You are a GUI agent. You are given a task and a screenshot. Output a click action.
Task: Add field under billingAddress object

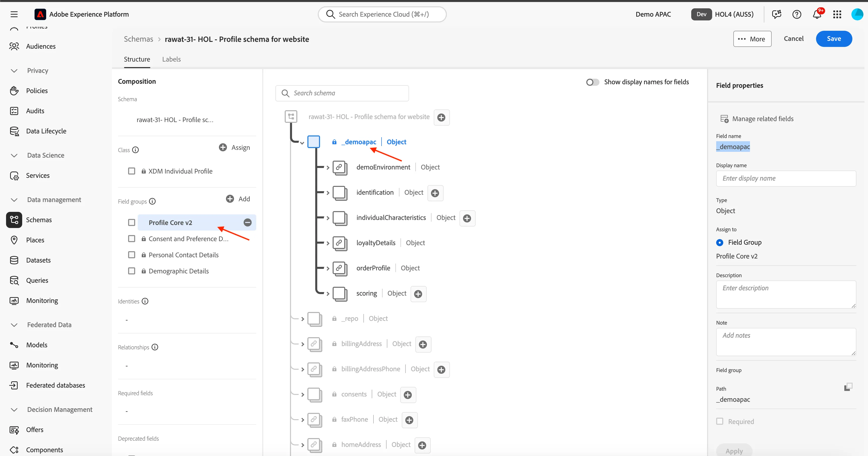point(423,344)
